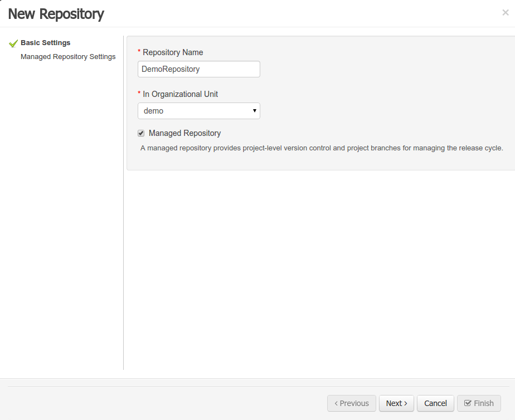Cancel the repository creation
This screenshot has width=515, height=420.
coord(435,403)
